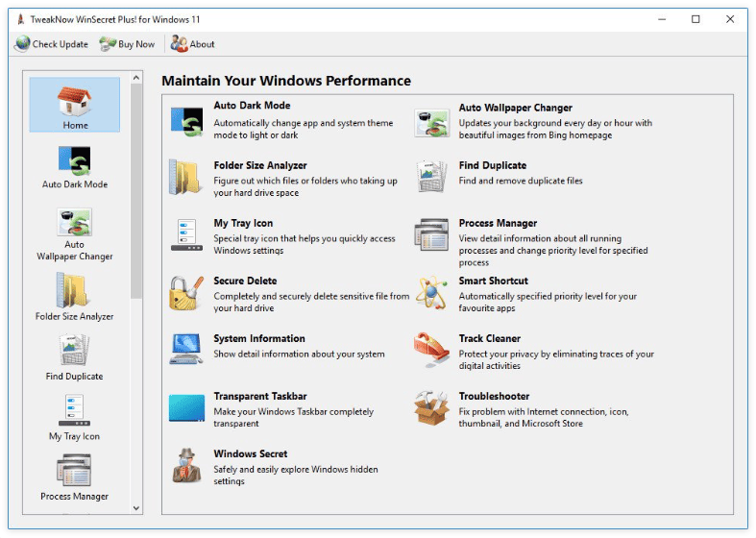The height and width of the screenshot is (538, 756).
Task: Select Auto Wallpaper Changer in sidebar
Action: (74, 233)
